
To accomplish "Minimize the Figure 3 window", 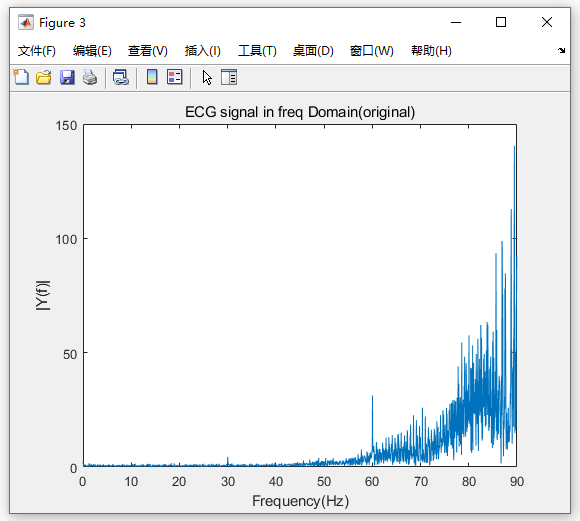I will click(456, 23).
